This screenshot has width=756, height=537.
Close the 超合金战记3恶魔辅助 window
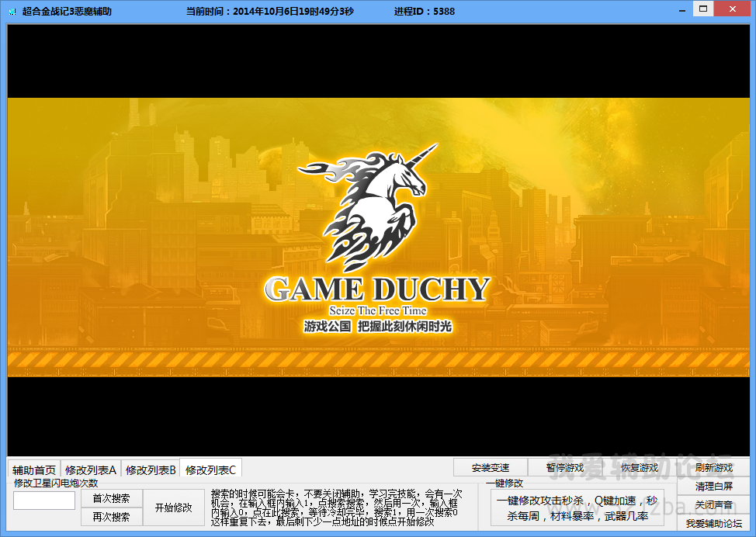(x=733, y=9)
